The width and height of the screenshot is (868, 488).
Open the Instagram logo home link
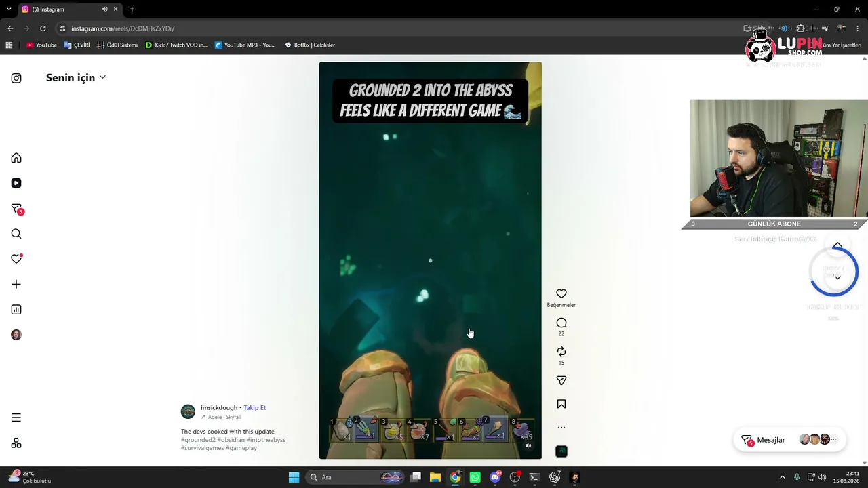(x=16, y=78)
